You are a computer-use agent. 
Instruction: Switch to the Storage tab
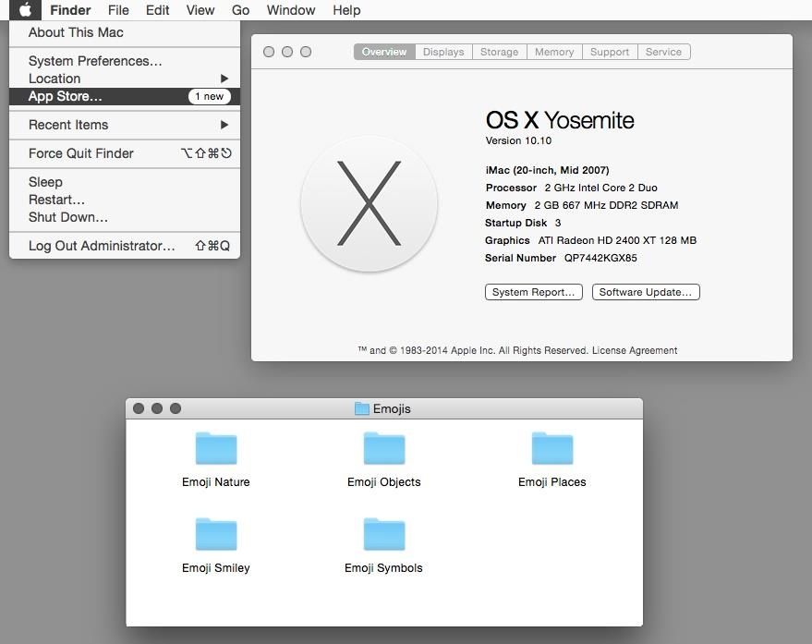click(499, 52)
